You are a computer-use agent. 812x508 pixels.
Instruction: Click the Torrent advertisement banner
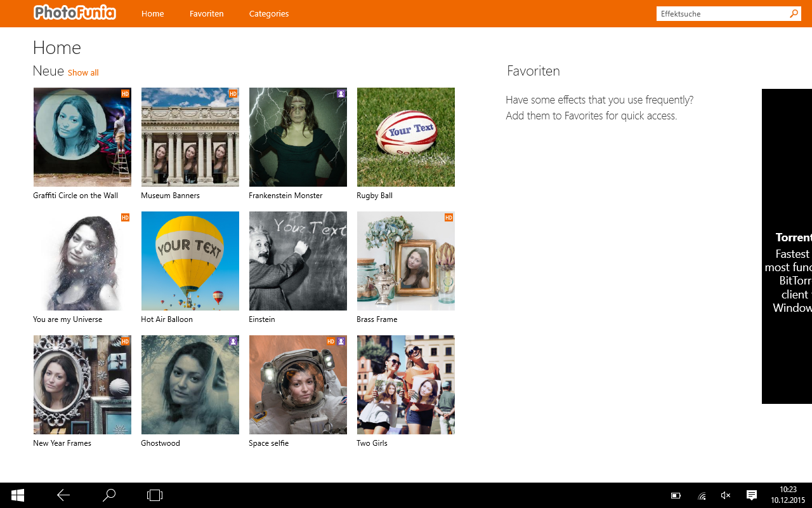[x=787, y=246]
